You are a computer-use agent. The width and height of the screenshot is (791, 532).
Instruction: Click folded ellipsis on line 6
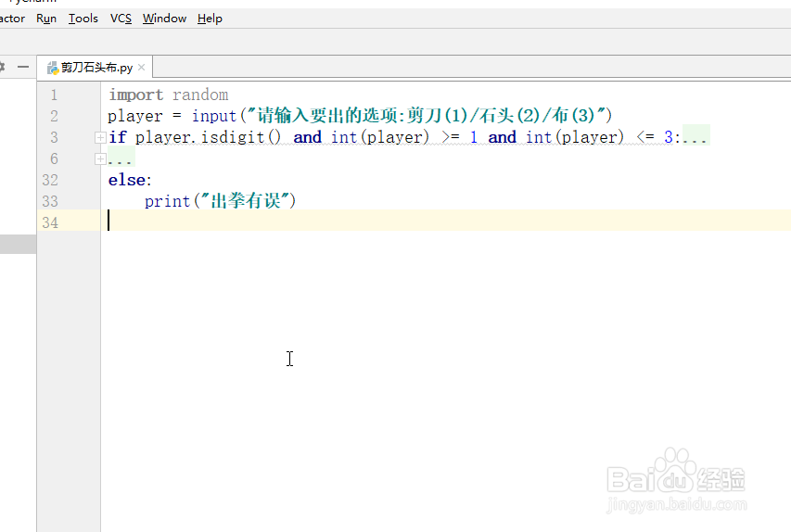[121, 158]
